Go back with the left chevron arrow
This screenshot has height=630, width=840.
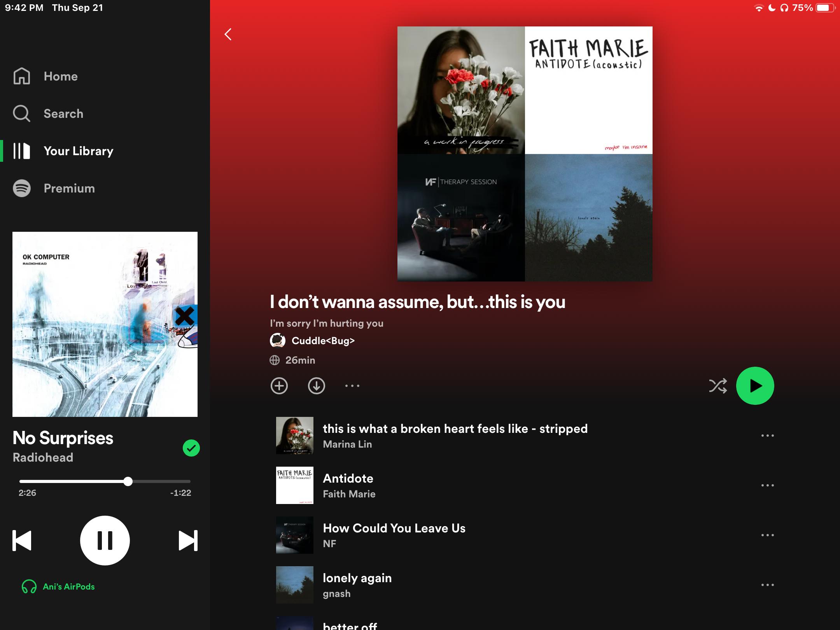point(228,34)
